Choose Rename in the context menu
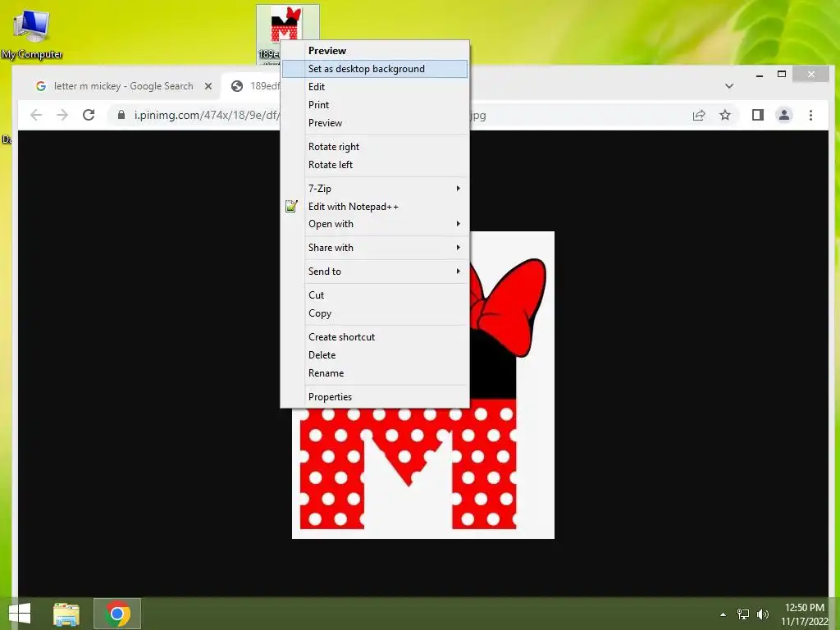The width and height of the screenshot is (840, 630). coord(374,373)
